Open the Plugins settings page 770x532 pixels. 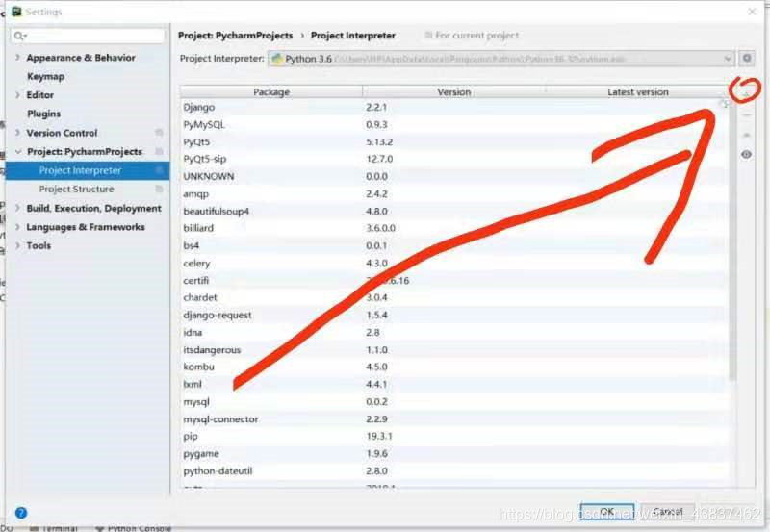[x=43, y=114]
